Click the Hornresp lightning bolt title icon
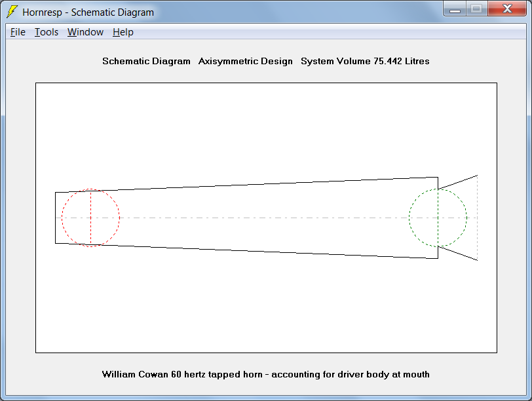The width and height of the screenshot is (532, 401). click(12, 12)
